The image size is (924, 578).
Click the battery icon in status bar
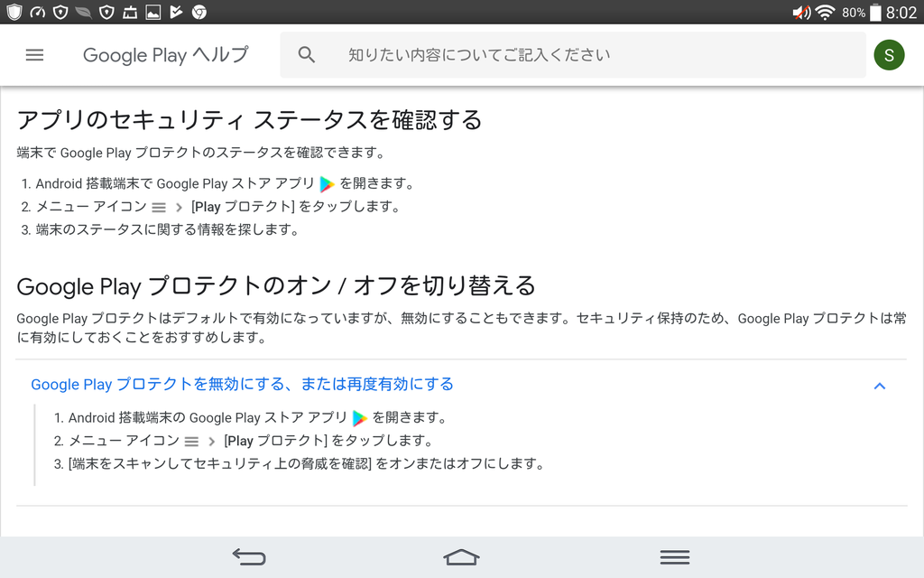click(x=875, y=12)
